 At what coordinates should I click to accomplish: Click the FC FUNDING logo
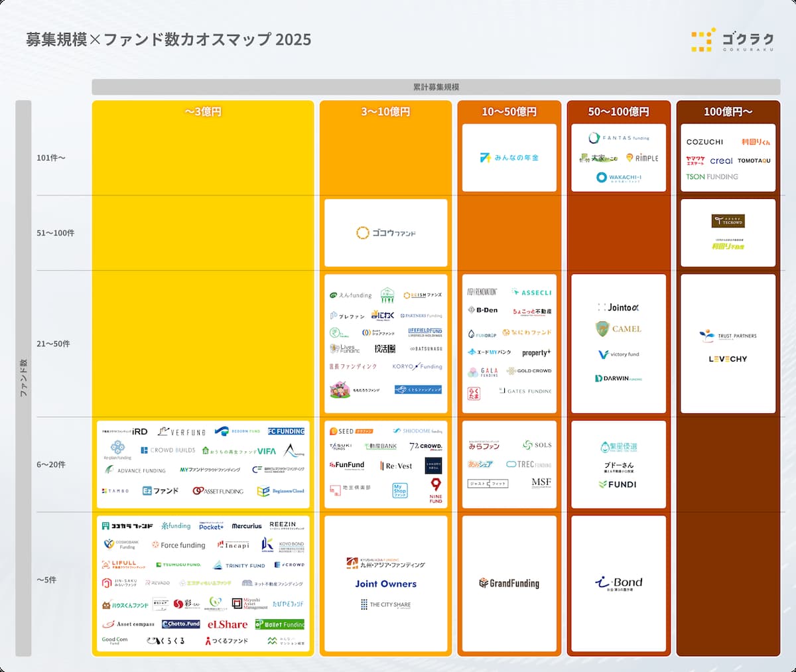287,431
